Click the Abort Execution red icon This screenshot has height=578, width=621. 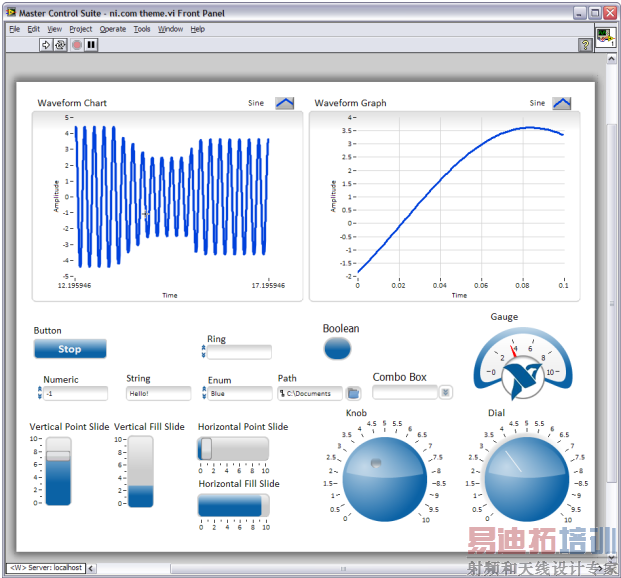(x=77, y=45)
